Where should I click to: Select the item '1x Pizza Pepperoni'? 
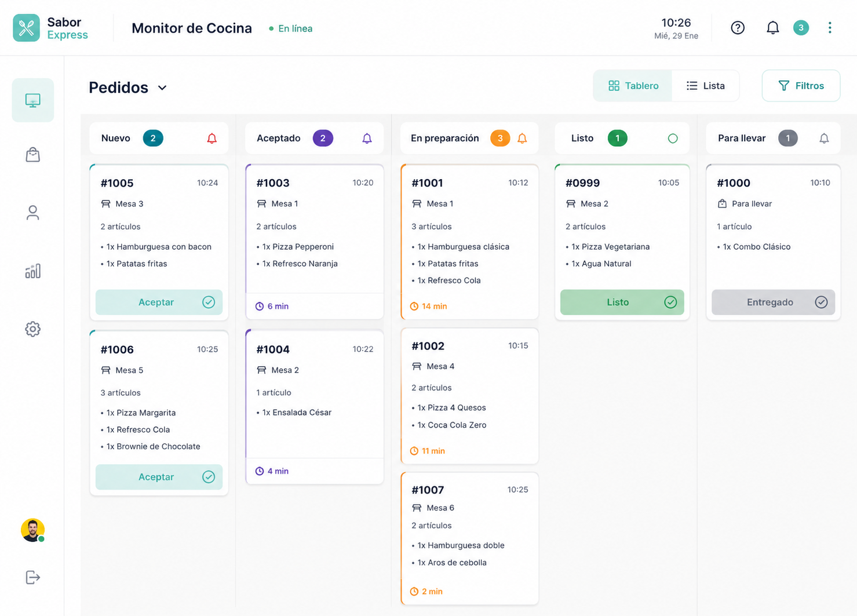click(298, 247)
